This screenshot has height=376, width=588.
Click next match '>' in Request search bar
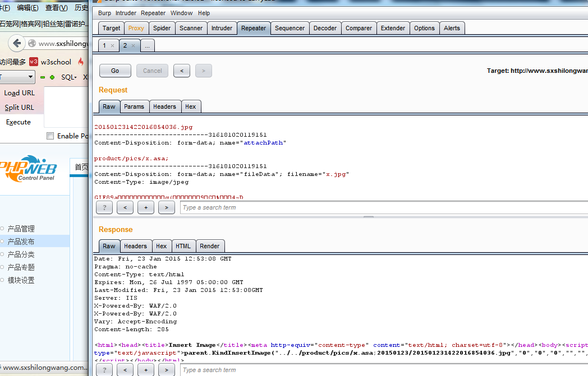[x=167, y=207]
